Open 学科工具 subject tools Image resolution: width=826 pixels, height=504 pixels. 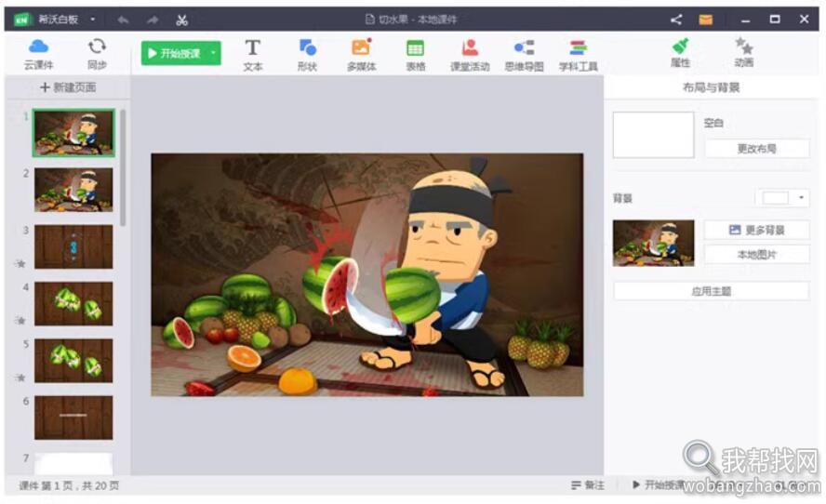coord(578,55)
